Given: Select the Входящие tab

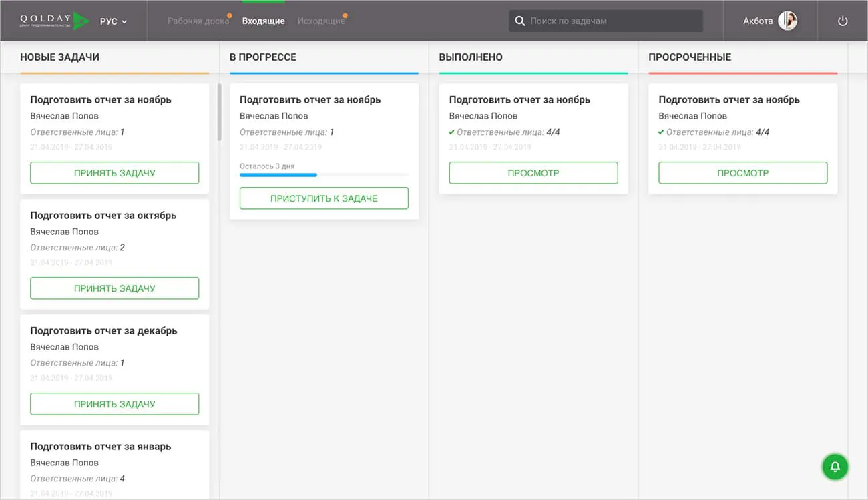Looking at the screenshot, I should (263, 21).
